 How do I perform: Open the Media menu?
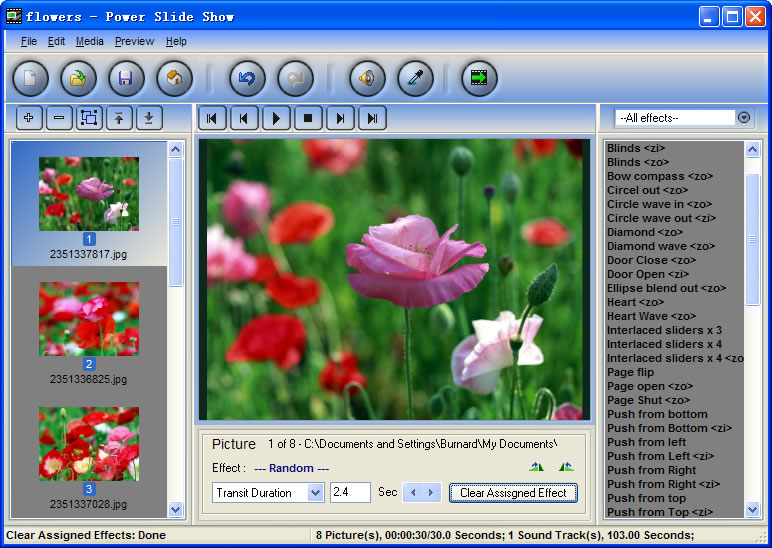coord(90,41)
